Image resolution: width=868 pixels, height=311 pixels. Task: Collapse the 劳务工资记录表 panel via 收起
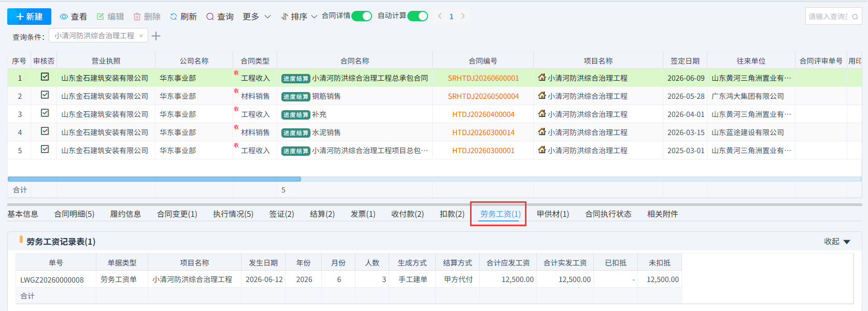(837, 242)
